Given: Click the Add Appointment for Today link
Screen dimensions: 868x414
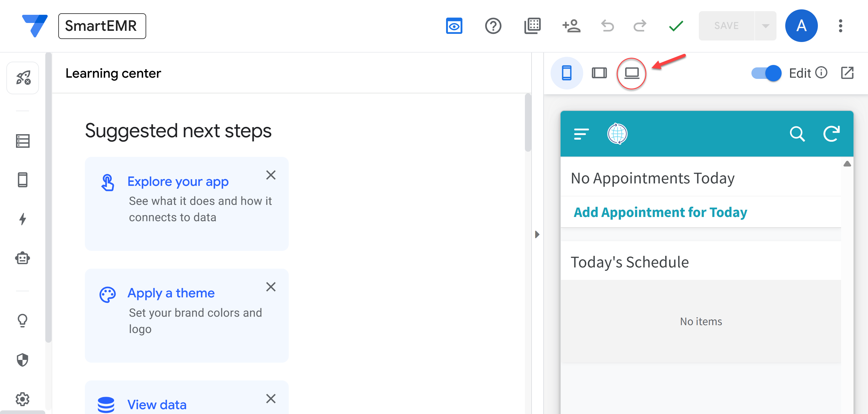Looking at the screenshot, I should pyautogui.click(x=660, y=212).
